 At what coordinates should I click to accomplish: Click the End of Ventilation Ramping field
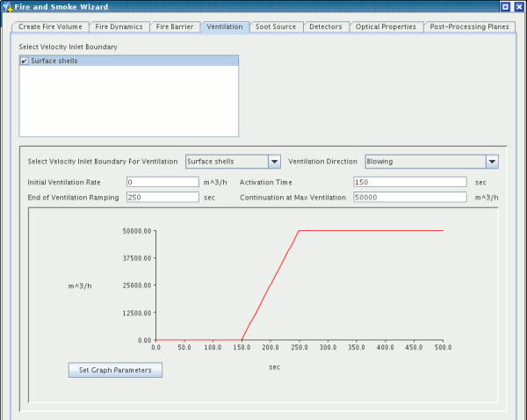(162, 198)
